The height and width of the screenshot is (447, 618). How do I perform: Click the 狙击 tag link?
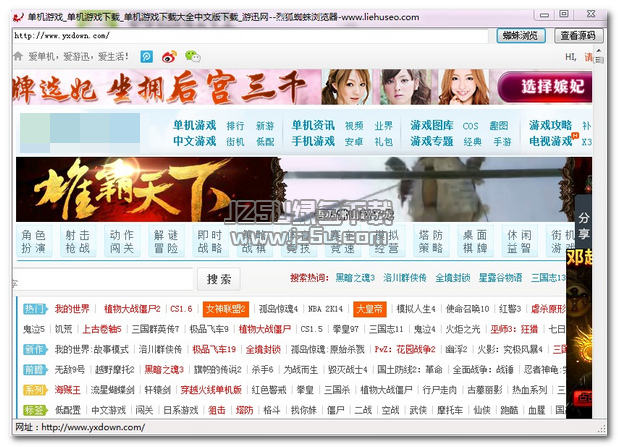[217, 410]
